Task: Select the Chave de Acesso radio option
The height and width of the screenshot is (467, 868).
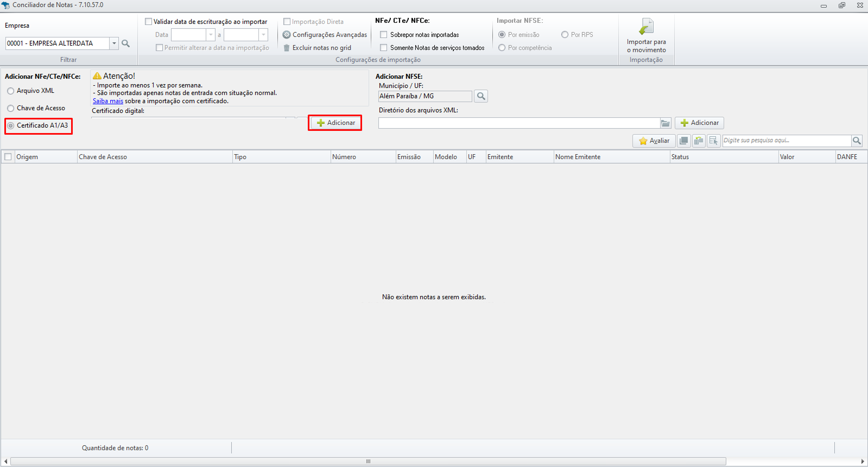Action: pyautogui.click(x=10, y=109)
